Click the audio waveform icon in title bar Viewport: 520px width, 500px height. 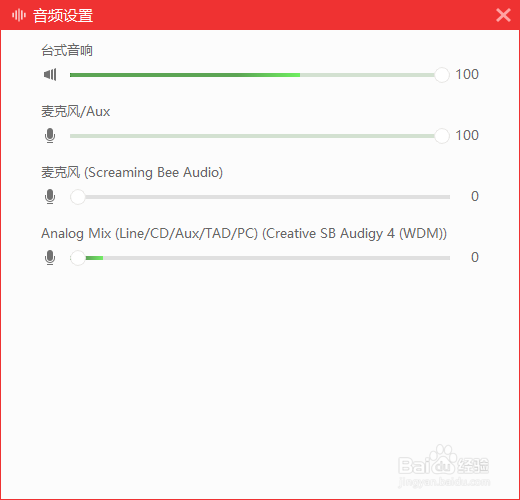[x=19, y=15]
